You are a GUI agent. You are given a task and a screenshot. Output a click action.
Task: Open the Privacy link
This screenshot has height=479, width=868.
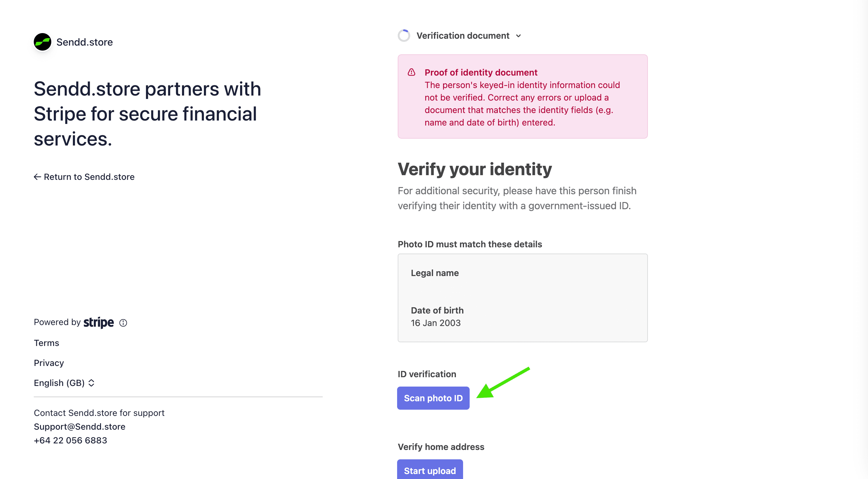[x=49, y=363]
